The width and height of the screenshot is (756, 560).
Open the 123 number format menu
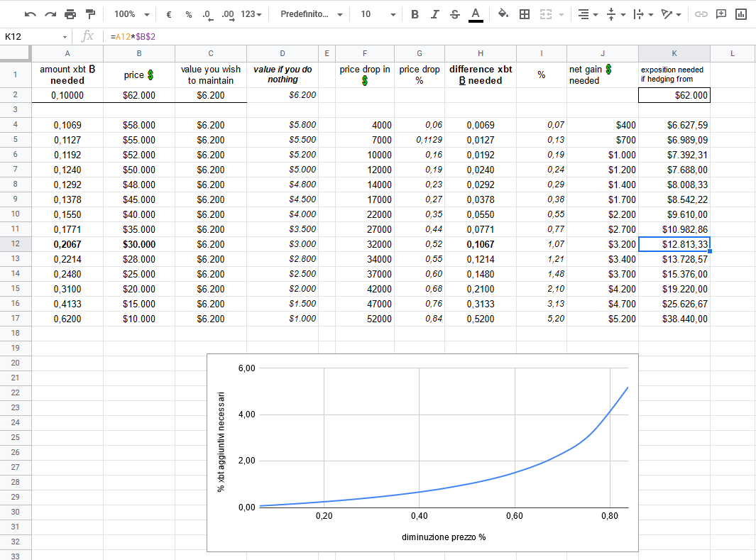251,14
